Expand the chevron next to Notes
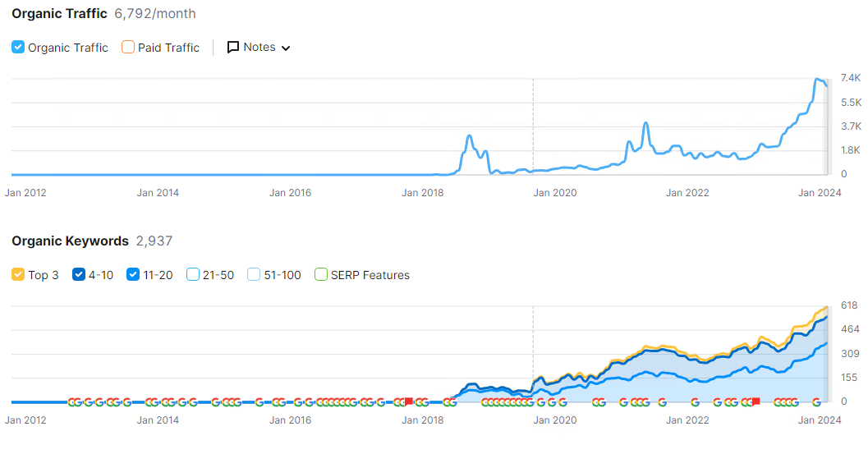Viewport: 868px width, 454px height. coord(286,48)
